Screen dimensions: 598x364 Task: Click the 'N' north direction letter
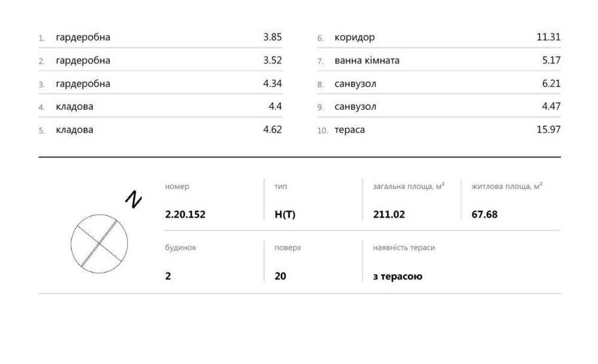pyautogui.click(x=134, y=199)
